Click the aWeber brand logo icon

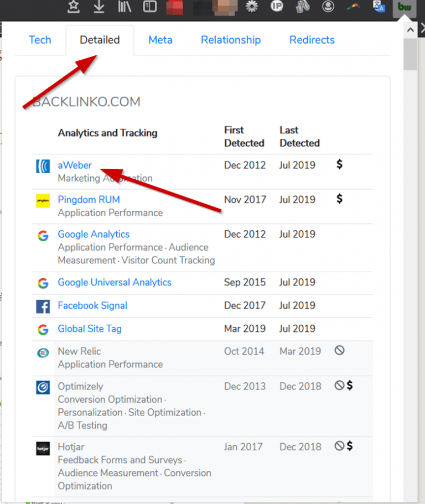[43, 165]
